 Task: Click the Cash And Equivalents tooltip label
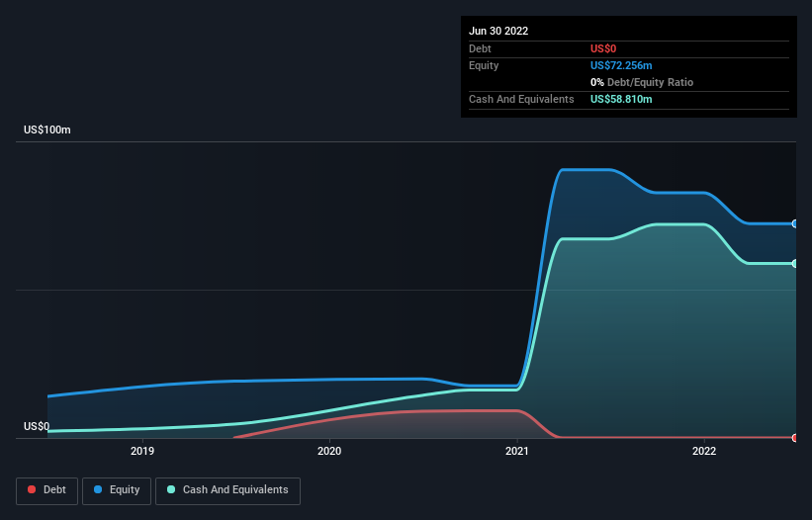tap(521, 99)
